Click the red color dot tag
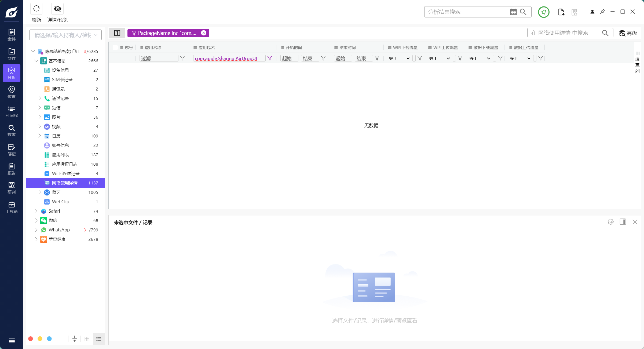The image size is (644, 349). (31, 339)
